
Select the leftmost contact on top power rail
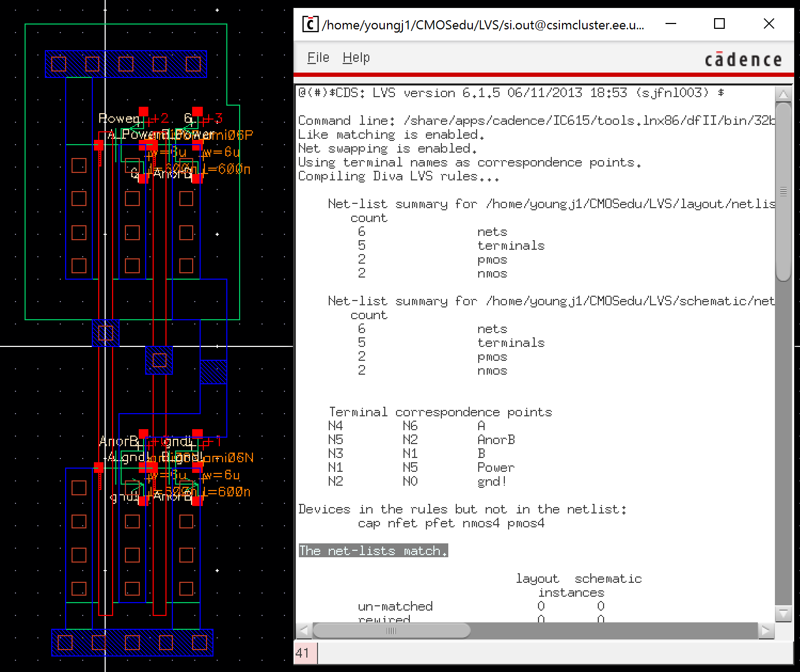(59, 64)
